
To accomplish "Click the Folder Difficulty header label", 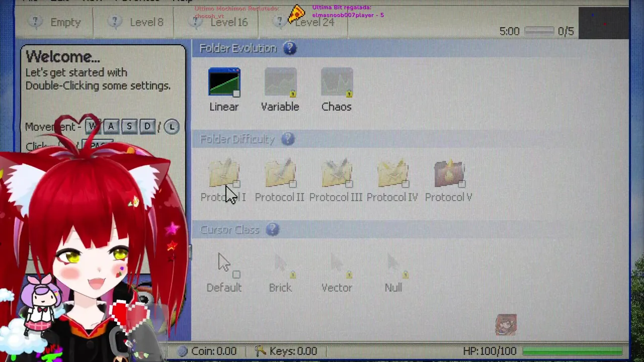I will 237,139.
